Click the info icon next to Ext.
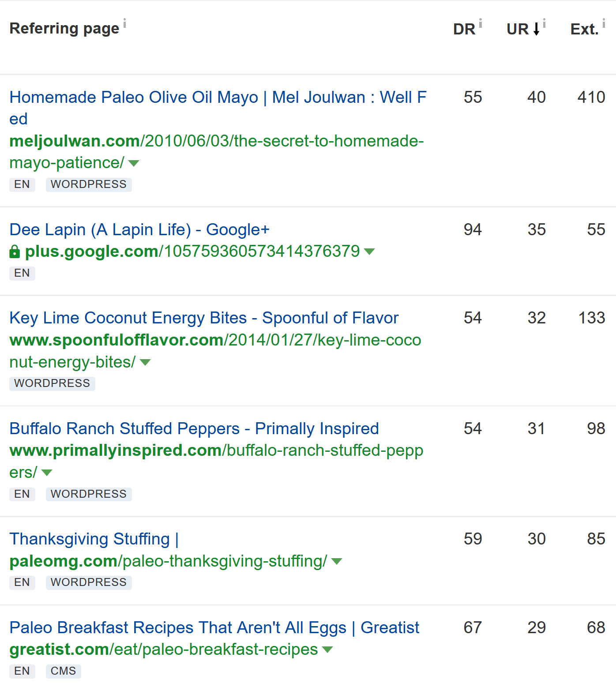Image resolution: width=616 pixels, height=687 pixels. tap(604, 23)
